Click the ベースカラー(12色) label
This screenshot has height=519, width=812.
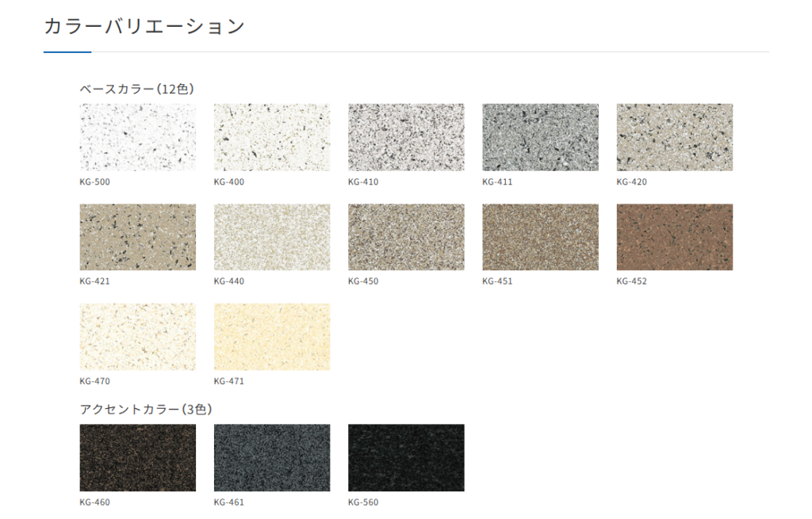point(136,89)
